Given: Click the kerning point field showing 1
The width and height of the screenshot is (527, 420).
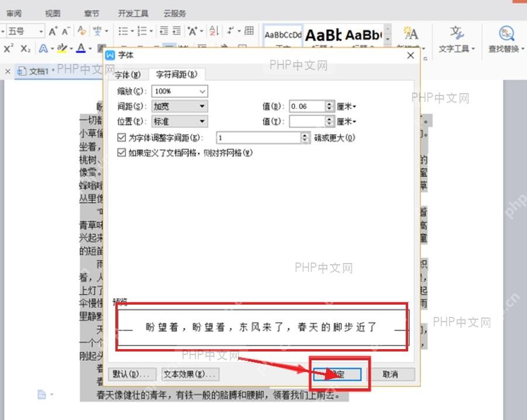Looking at the screenshot, I should pyautogui.click(x=259, y=138).
